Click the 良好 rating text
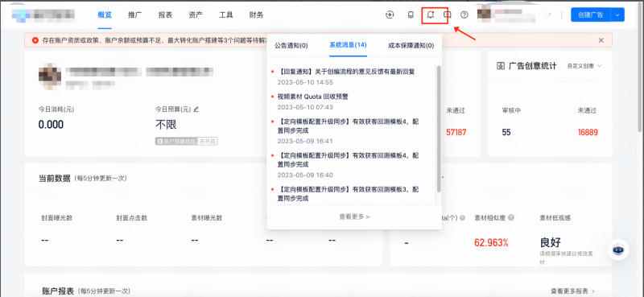644x297 pixels. coord(551,242)
